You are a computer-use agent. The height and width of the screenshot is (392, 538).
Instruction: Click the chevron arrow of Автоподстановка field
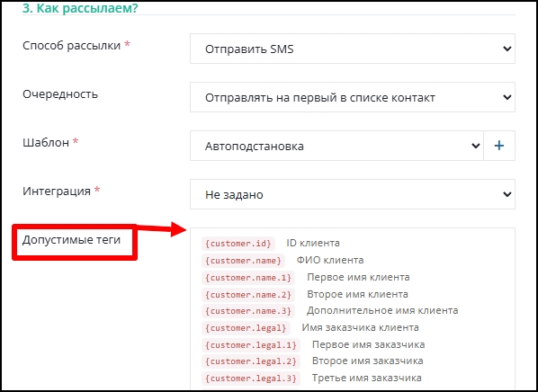click(476, 146)
